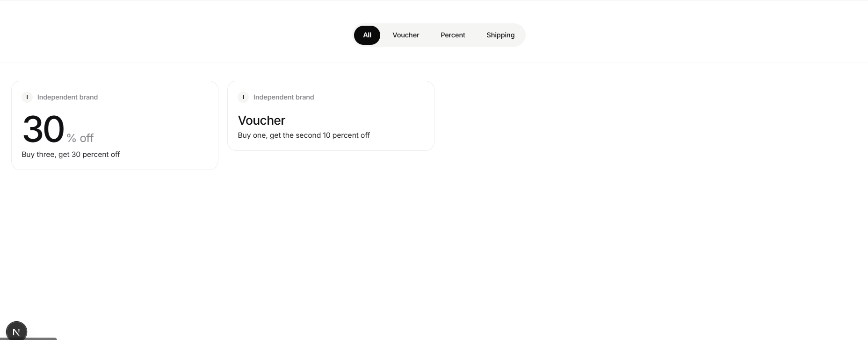Switch to the Shipping filter tab
This screenshot has height=340, width=868.
[500, 35]
